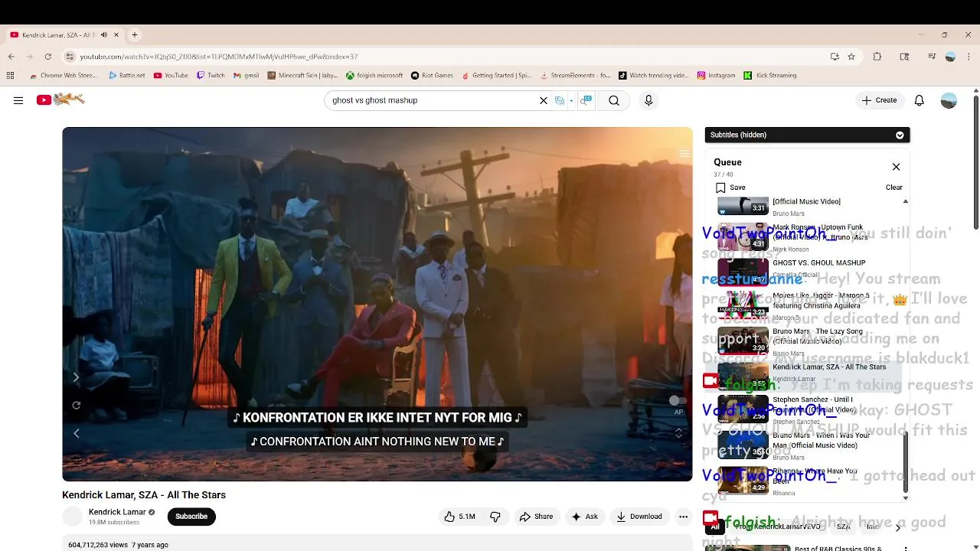Select the SZA filter chip
Image resolution: width=980 pixels, height=551 pixels.
coord(843,527)
